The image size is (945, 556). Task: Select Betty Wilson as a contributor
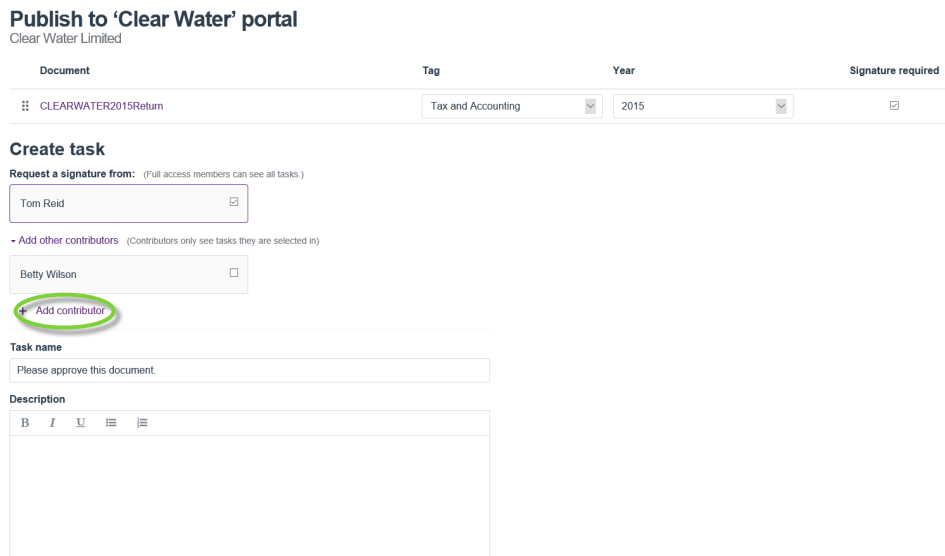[233, 272]
